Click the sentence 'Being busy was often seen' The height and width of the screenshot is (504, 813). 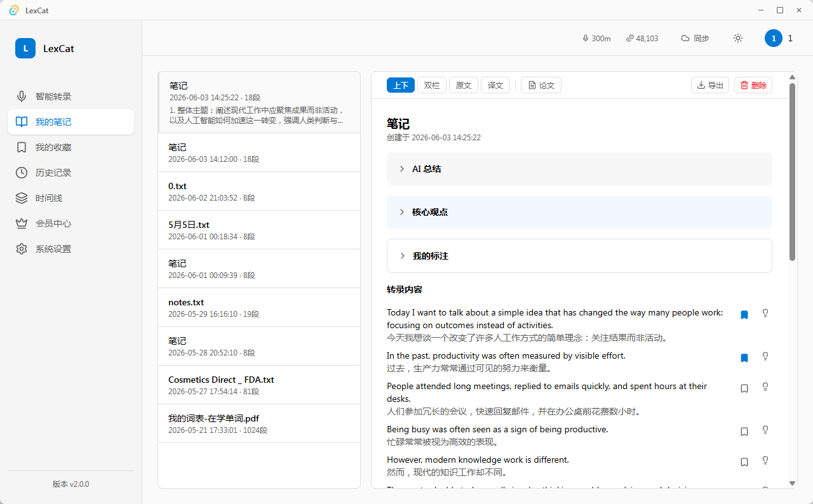(x=497, y=429)
